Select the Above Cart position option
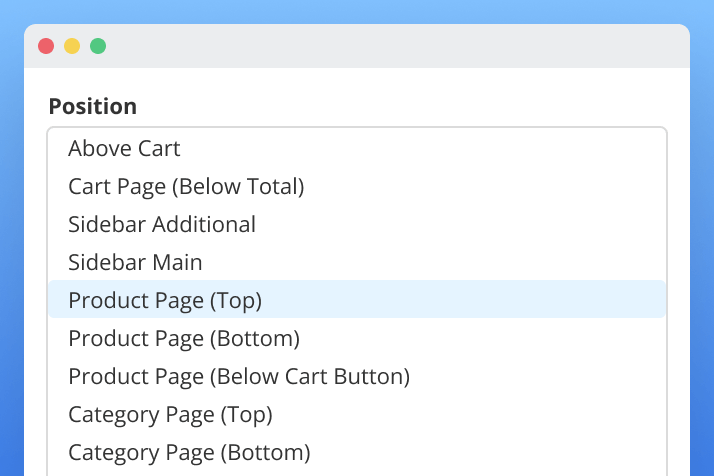This screenshot has width=714, height=476. coord(124,149)
